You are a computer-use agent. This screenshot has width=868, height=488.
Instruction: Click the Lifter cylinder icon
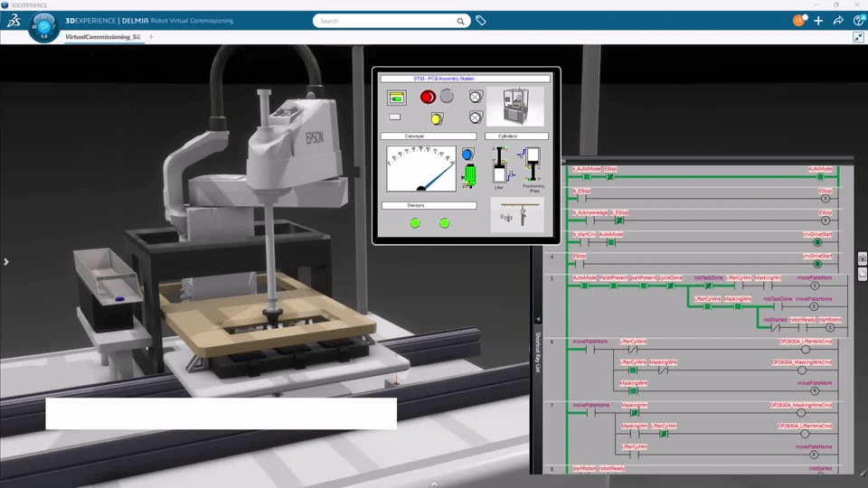[500, 166]
